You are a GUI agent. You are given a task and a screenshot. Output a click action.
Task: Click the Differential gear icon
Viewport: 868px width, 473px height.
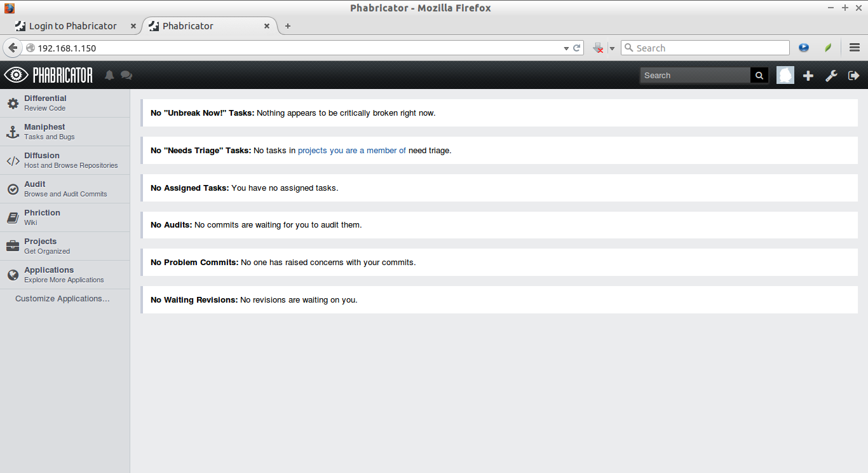pos(13,103)
